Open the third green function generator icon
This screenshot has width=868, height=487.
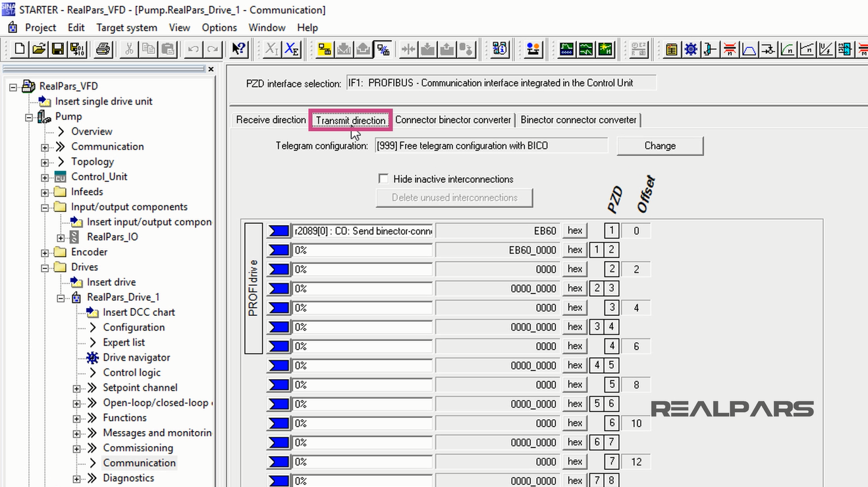(605, 49)
